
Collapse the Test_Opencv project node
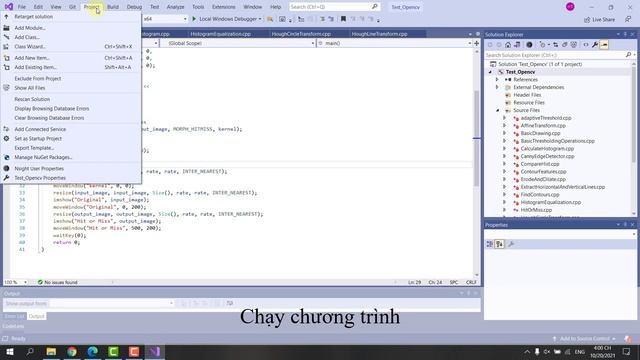click(490, 72)
